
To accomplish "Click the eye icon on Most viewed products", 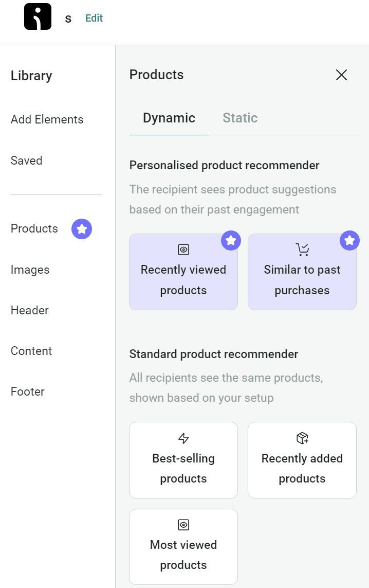I will 183,525.
